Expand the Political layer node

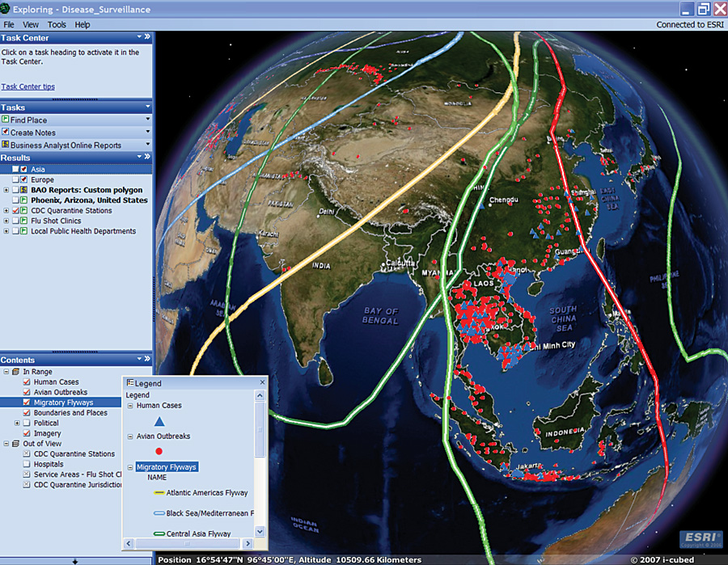pyautogui.click(x=17, y=423)
